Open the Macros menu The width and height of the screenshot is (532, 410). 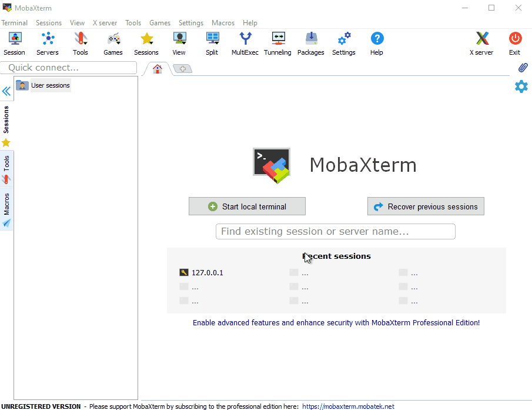223,22
